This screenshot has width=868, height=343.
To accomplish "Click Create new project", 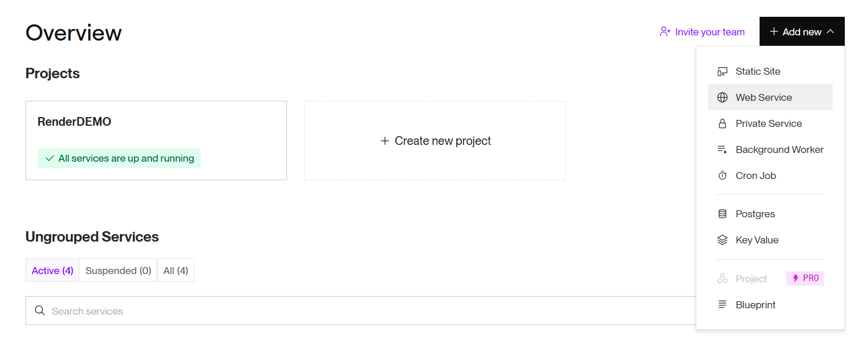I will (x=435, y=141).
